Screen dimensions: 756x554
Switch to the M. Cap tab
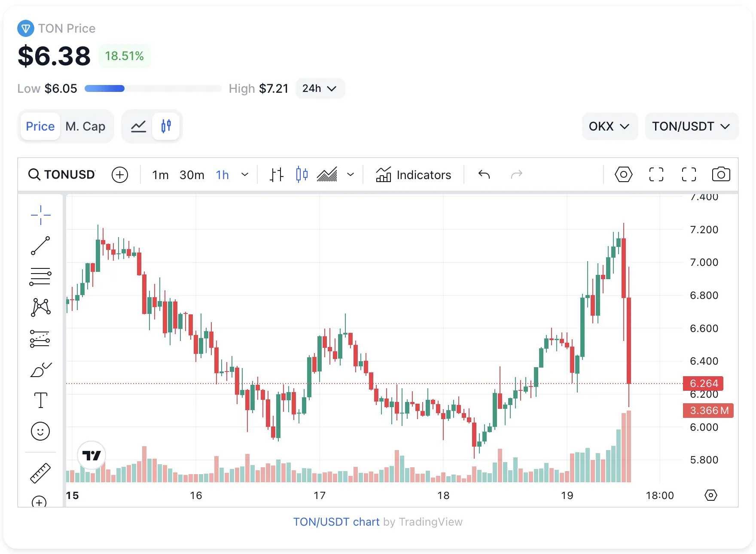coord(85,126)
